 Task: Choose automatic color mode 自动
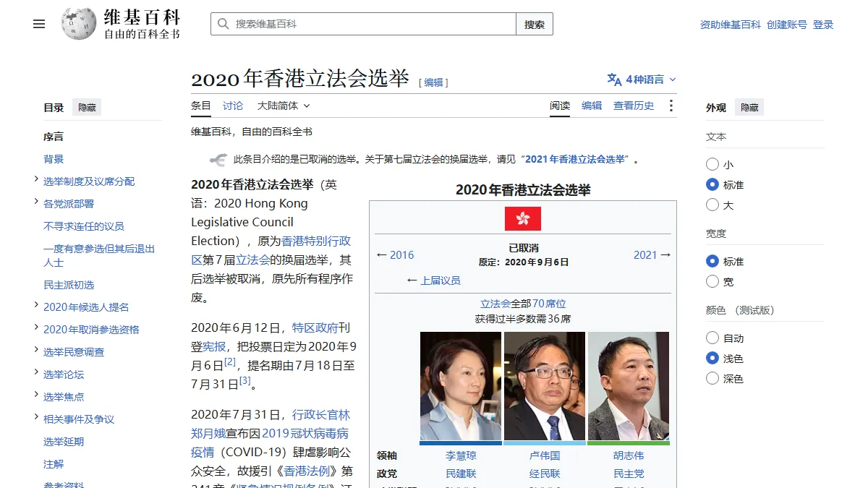tap(712, 338)
